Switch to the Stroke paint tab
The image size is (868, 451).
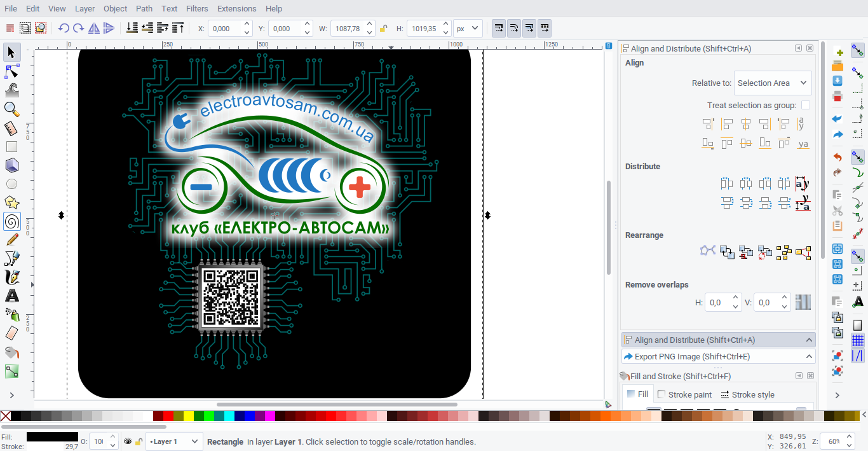(684, 394)
